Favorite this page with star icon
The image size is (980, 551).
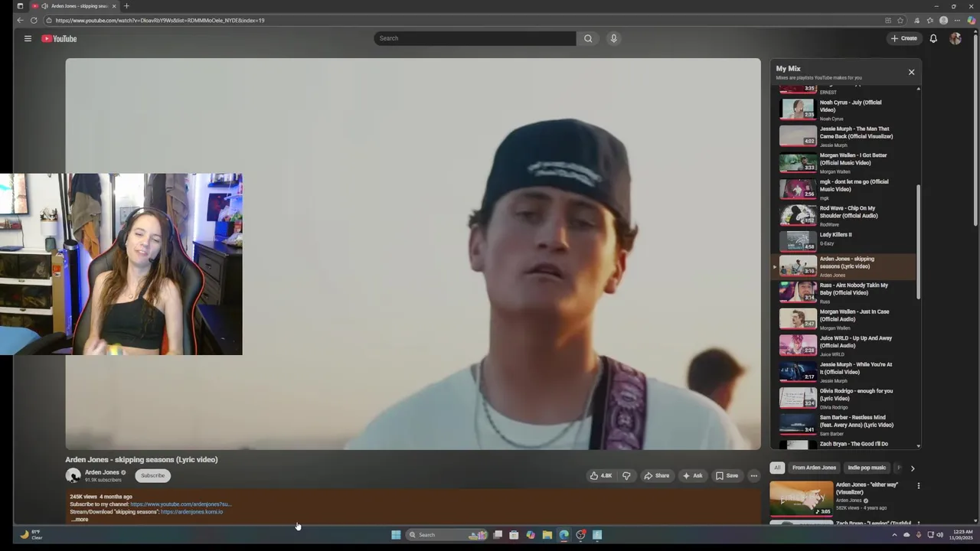tap(900, 20)
